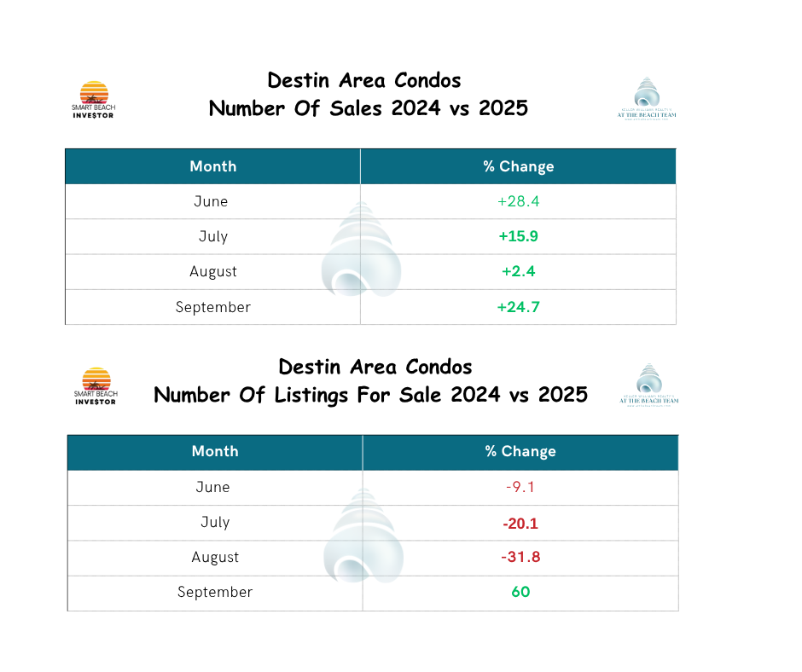Click the +15.9 value for July sales

518,236
